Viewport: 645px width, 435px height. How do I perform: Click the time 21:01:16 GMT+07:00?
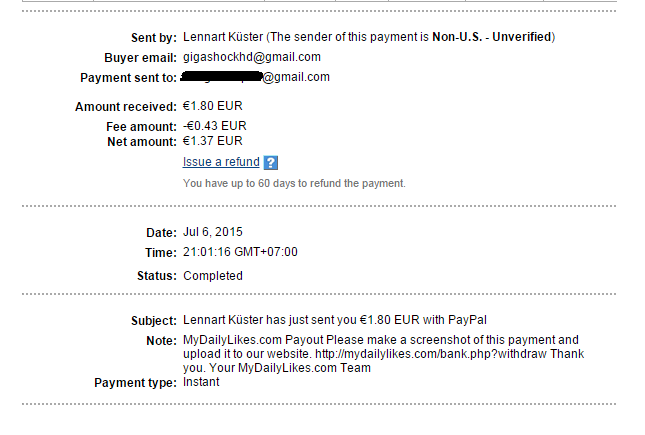pyautogui.click(x=241, y=252)
